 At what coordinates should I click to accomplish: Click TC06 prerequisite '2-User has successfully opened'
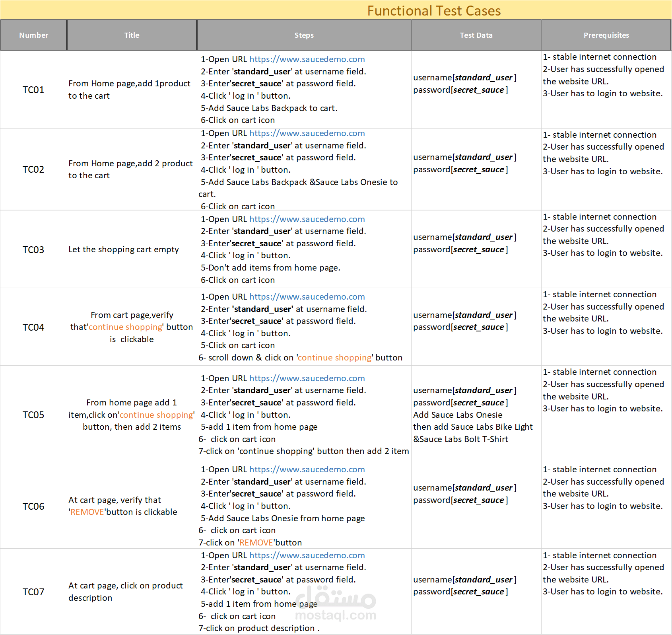coord(603,482)
